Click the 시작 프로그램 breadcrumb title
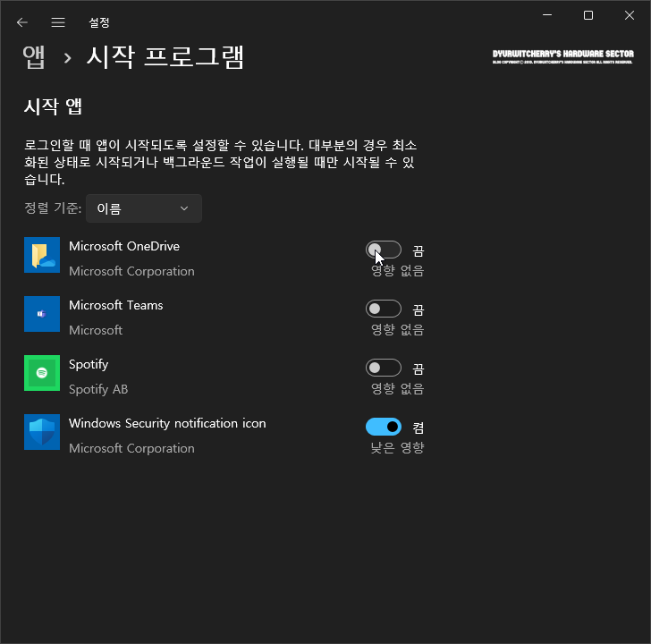651x644 pixels. pos(165,57)
